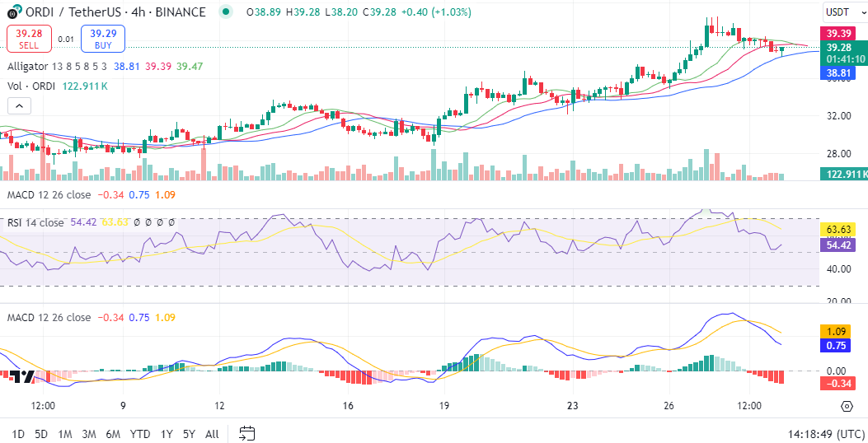The height and width of the screenshot is (443, 868).
Task: Click the blue 38.81 price label
Action: 837,72
